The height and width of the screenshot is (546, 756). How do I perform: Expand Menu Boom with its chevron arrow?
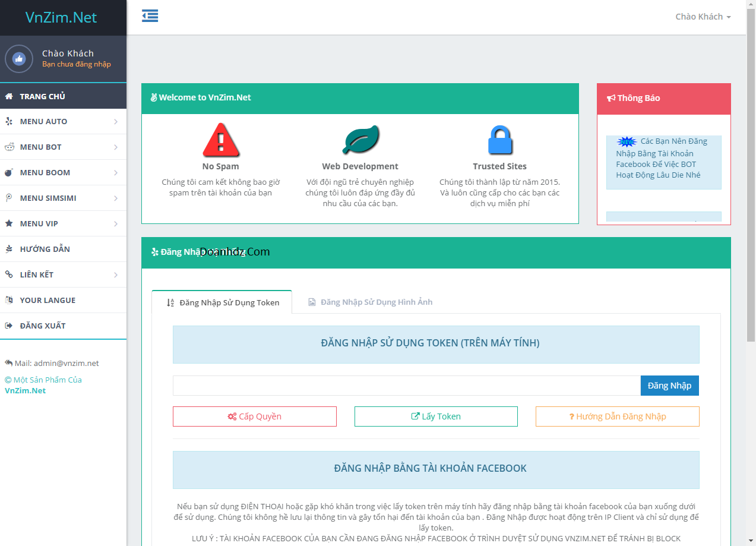[116, 173]
